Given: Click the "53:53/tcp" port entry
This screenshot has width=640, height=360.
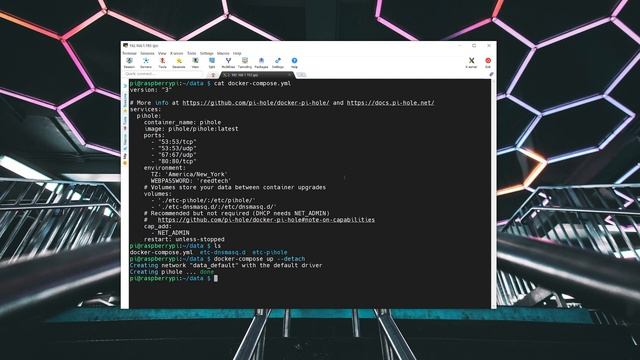Looking at the screenshot, I should click(177, 142).
